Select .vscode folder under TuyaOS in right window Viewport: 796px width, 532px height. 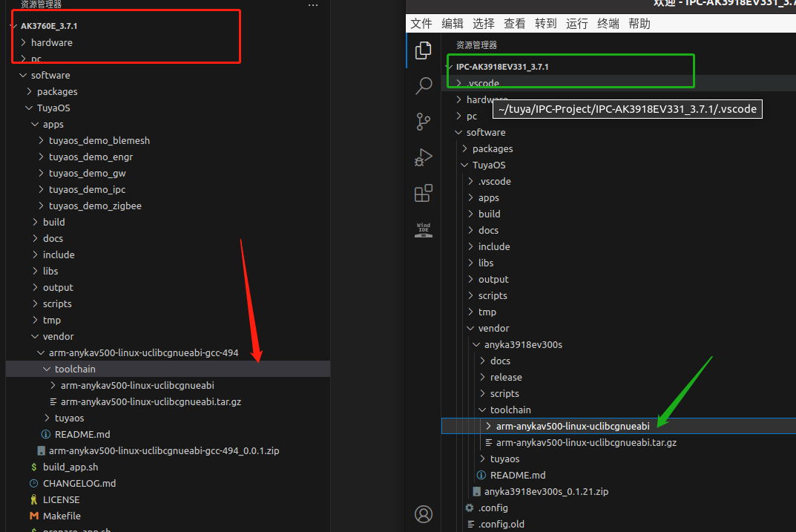pyautogui.click(x=495, y=181)
